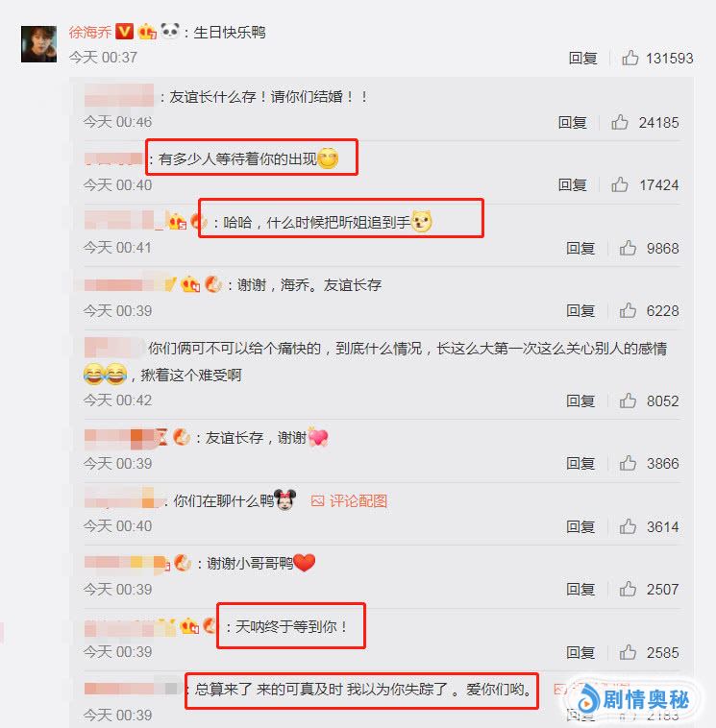
Task: Reply to the main 生日快乐鸭 comment
Action: tap(582, 59)
